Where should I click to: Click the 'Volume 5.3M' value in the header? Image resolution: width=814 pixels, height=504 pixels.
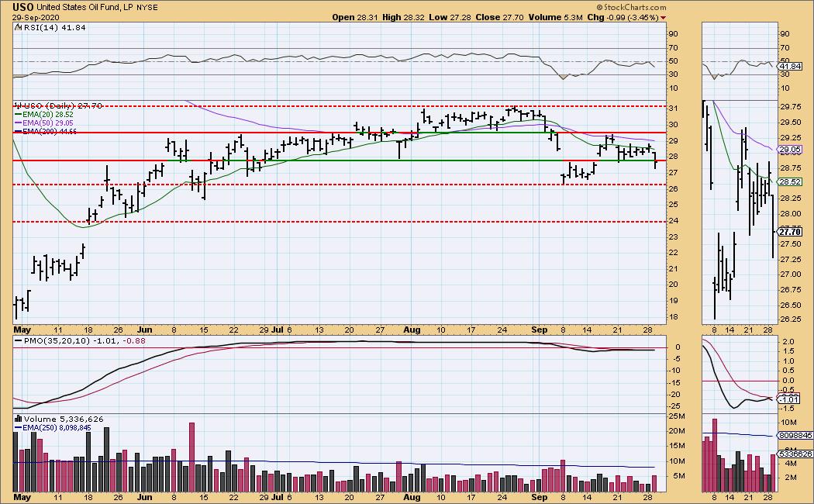pyautogui.click(x=556, y=17)
